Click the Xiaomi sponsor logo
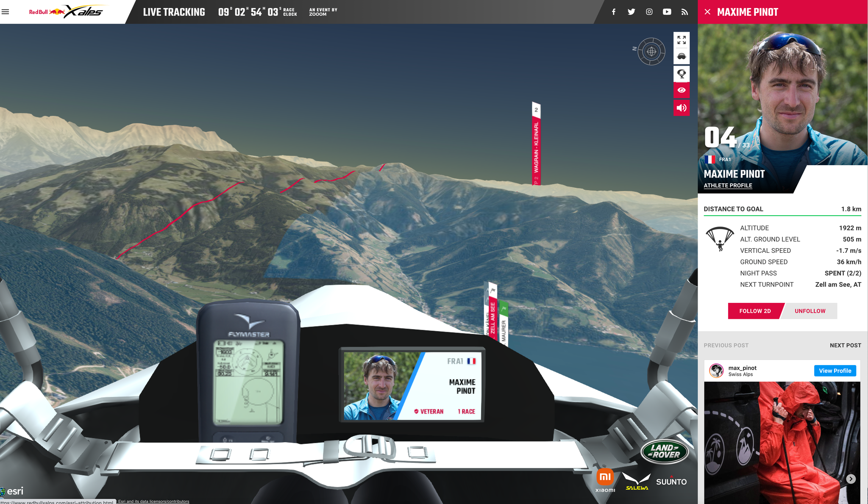 coord(605,481)
